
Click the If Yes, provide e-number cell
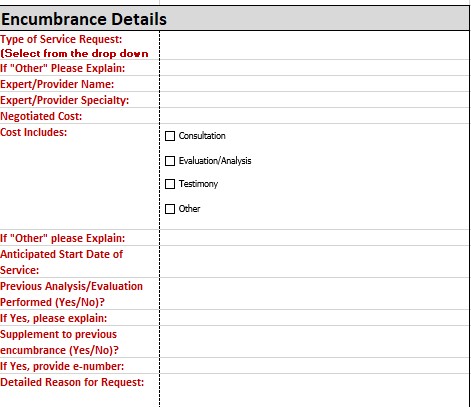point(314,366)
